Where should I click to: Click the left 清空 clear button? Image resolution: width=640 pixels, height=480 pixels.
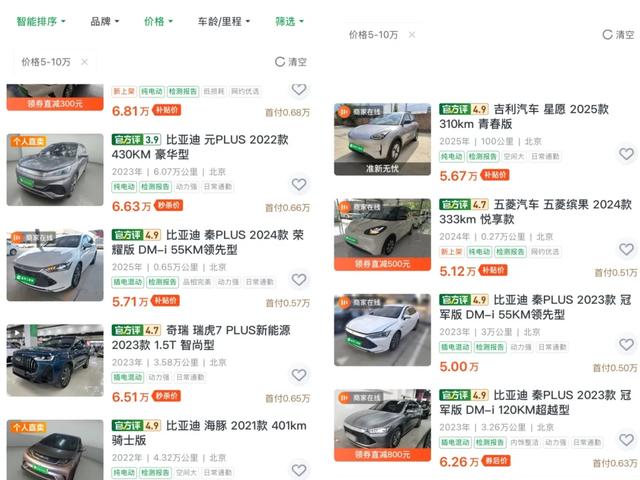291,62
